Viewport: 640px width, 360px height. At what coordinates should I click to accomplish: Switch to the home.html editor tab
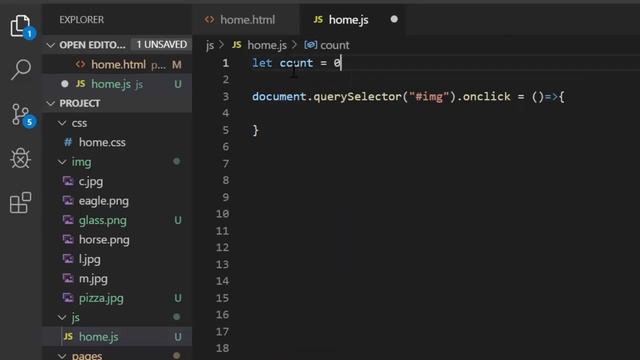[x=246, y=20]
